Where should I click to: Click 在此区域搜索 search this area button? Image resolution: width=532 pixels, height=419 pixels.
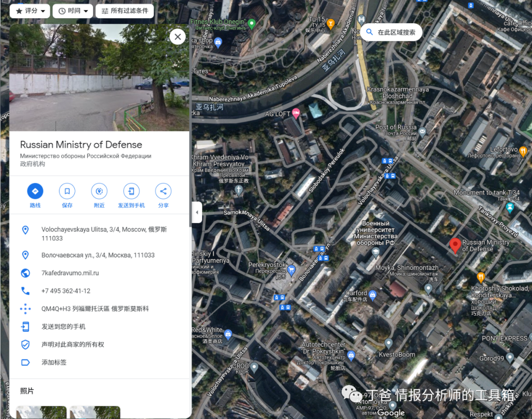click(x=391, y=32)
